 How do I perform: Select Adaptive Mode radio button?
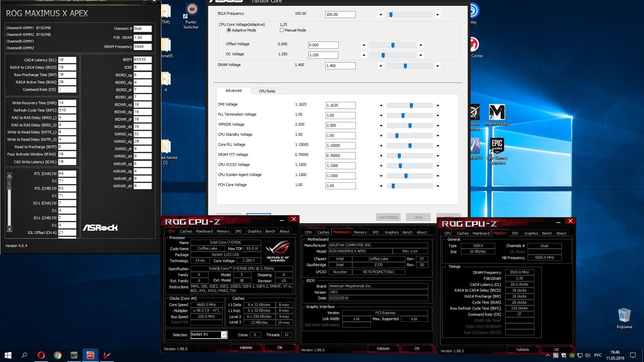229,30
